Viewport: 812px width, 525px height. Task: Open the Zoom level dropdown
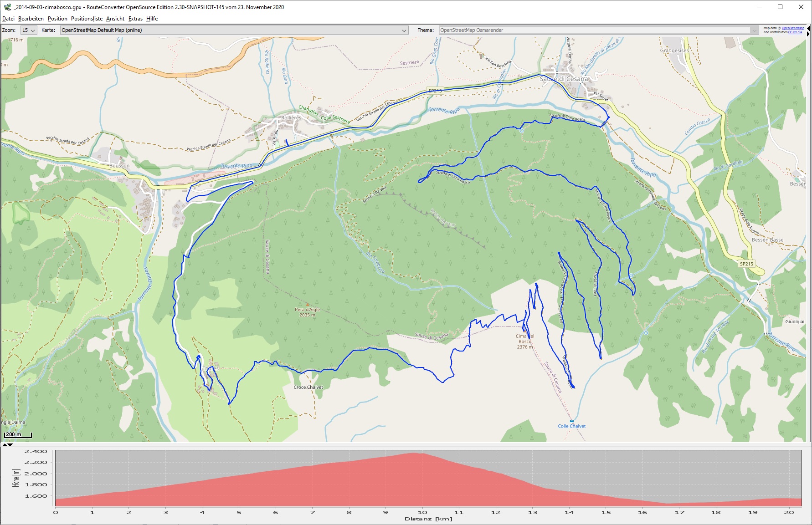[x=29, y=30]
